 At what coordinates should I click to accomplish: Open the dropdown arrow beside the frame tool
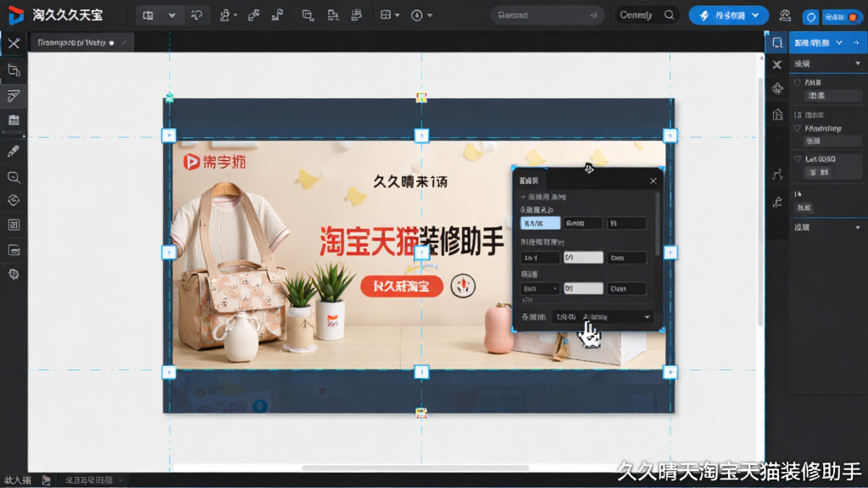coord(171,15)
